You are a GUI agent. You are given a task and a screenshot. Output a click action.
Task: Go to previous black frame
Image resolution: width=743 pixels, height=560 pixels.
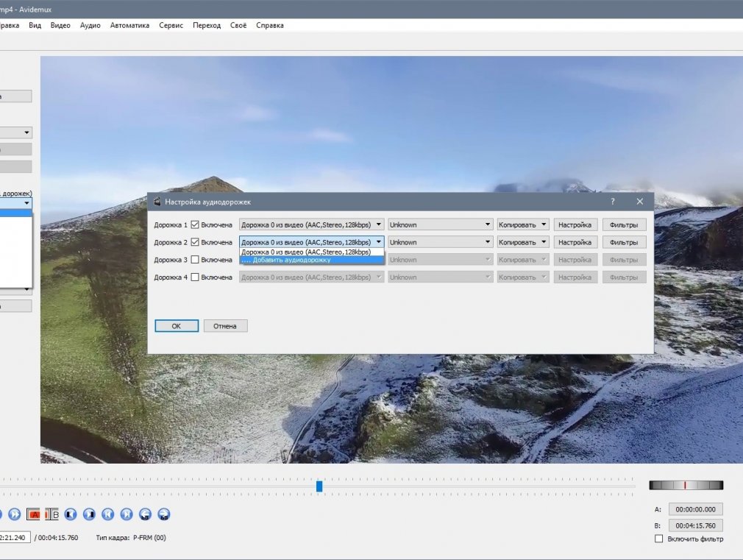[71, 514]
